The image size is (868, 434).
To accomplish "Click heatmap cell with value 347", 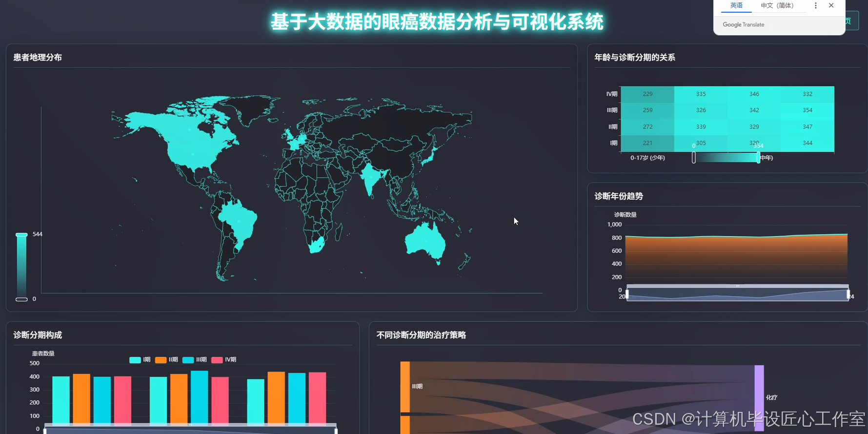I will click(807, 127).
